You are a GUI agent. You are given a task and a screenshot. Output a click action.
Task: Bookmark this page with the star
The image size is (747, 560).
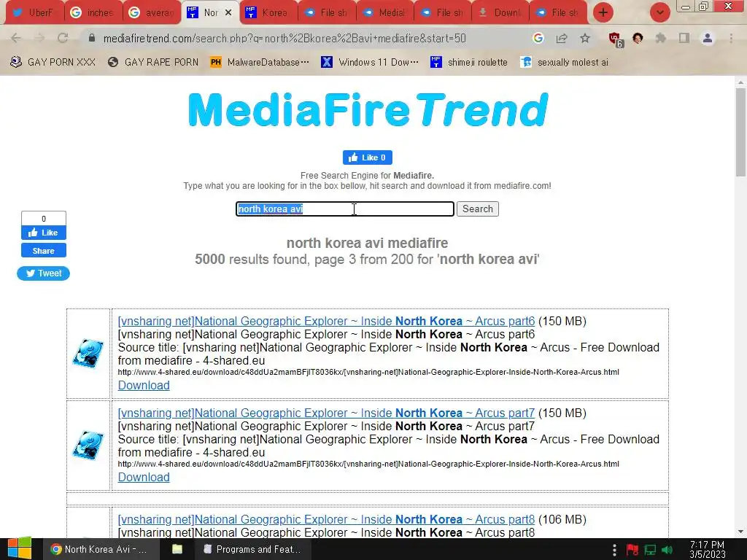585,38
